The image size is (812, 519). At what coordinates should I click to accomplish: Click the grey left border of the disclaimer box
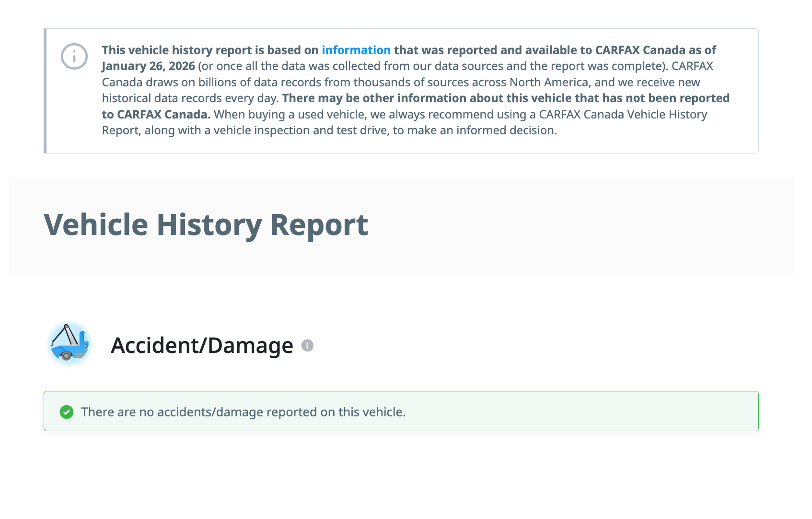point(45,91)
